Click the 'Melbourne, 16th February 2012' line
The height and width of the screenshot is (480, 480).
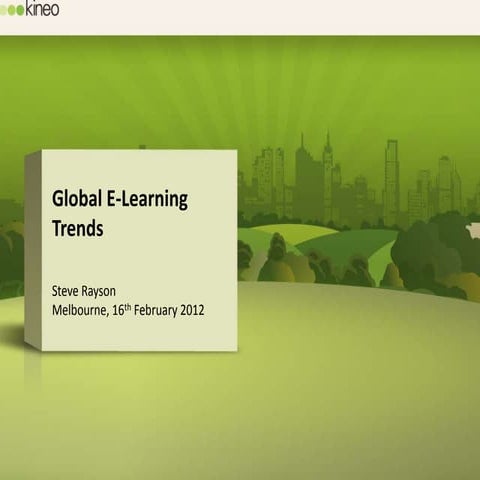click(128, 310)
